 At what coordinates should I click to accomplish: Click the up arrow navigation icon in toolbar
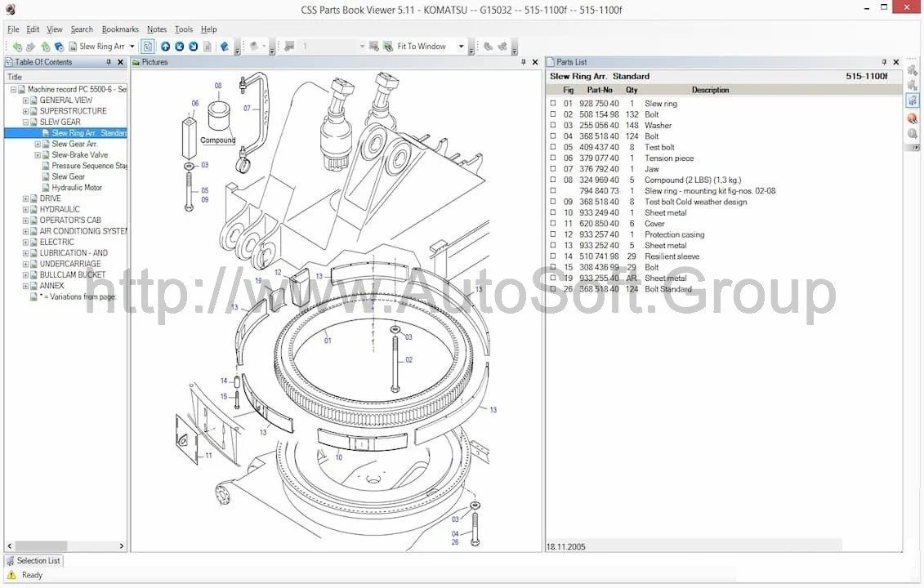(x=166, y=47)
